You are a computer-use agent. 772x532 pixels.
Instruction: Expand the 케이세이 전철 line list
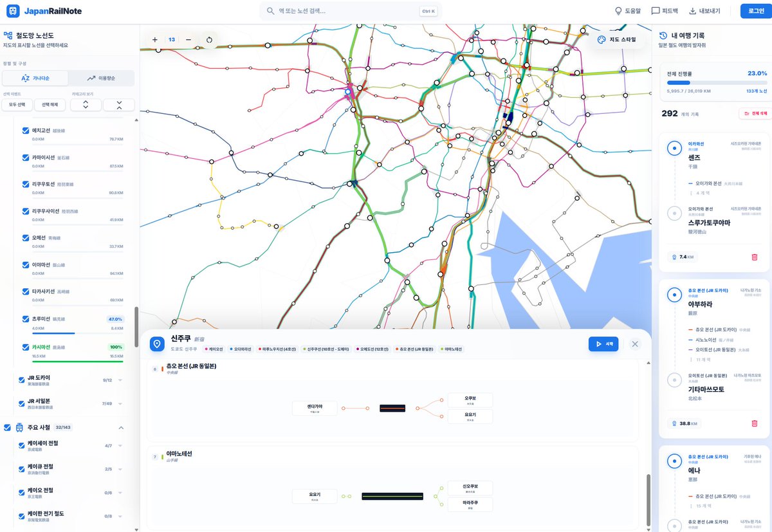(x=120, y=446)
